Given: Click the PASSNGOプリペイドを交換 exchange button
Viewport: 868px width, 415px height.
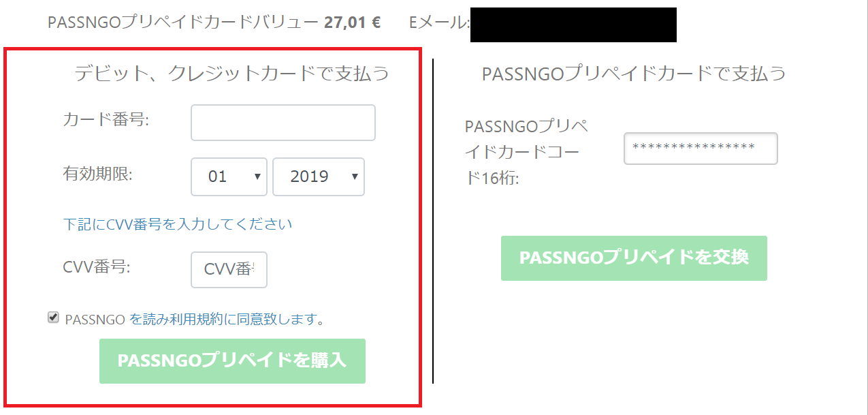Looking at the screenshot, I should point(634,258).
